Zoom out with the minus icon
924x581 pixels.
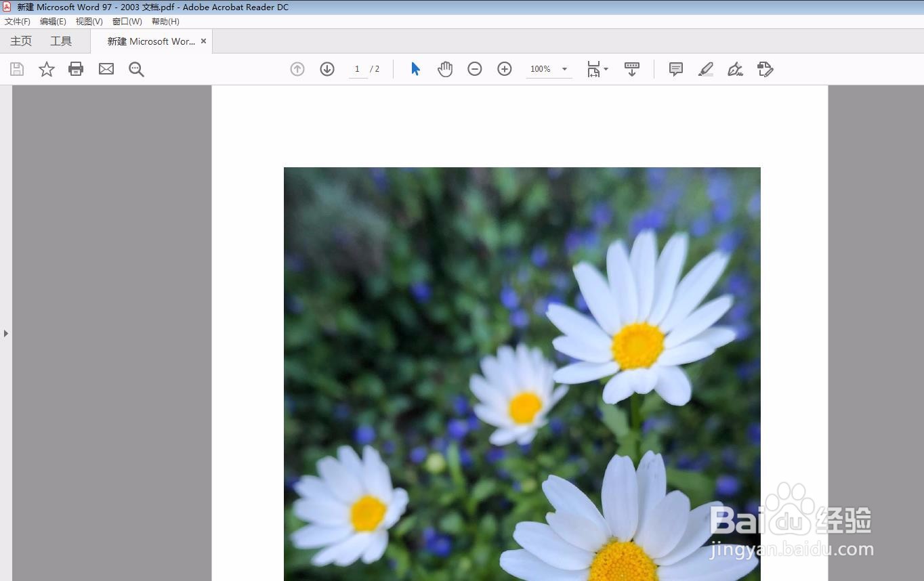[475, 69]
